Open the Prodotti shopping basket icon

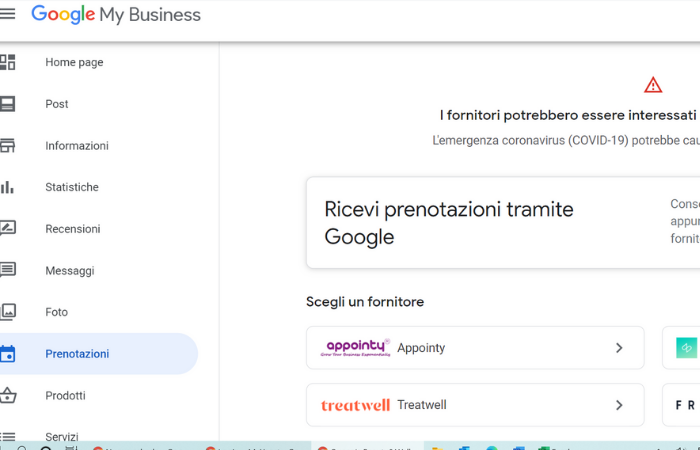click(8, 395)
